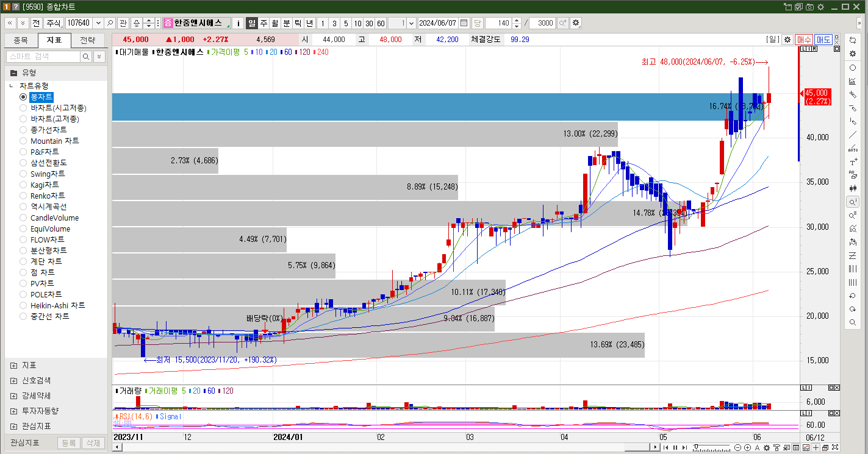
Task: Open the right toolbar settings gear
Action: click(x=853, y=54)
